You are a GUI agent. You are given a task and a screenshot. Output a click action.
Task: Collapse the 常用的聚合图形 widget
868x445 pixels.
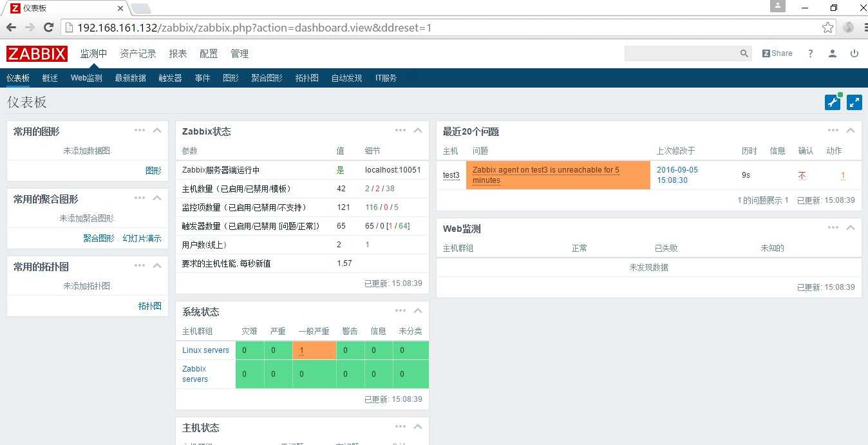pos(157,198)
